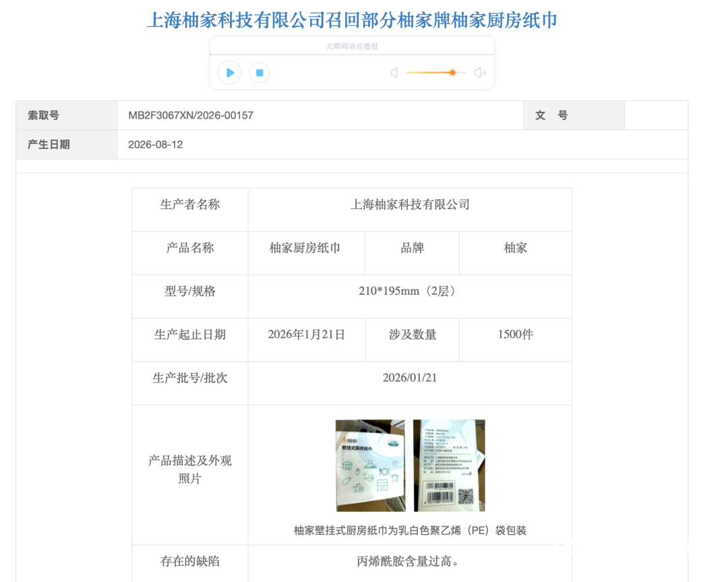This screenshot has width=728, height=582.
Task: Select the spec 210*195mm（2层）
Action: pyautogui.click(x=409, y=291)
